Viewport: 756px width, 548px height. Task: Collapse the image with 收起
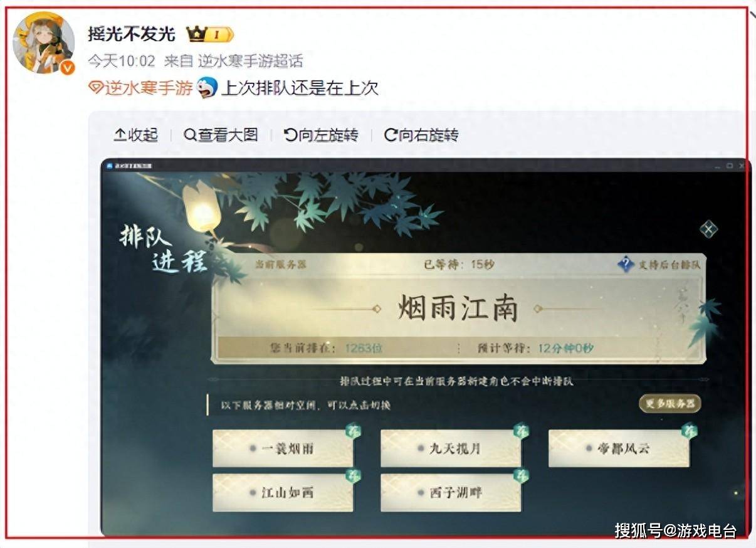136,135
